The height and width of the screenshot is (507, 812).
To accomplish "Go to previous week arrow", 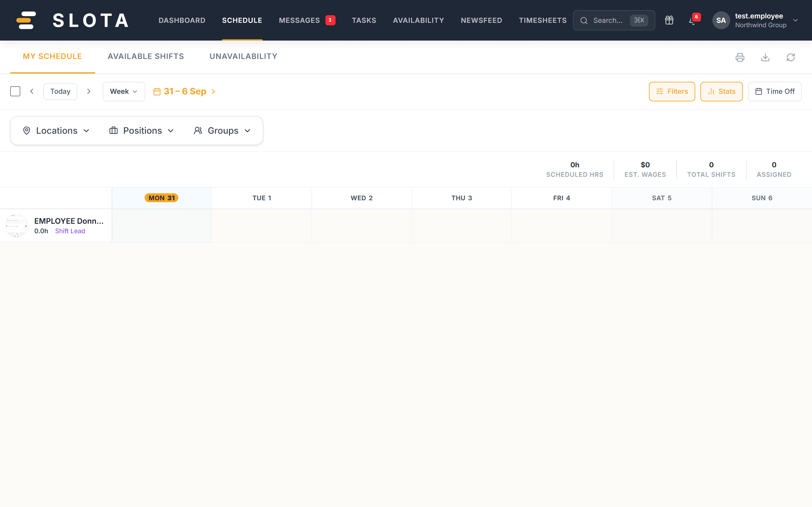I will (x=32, y=91).
